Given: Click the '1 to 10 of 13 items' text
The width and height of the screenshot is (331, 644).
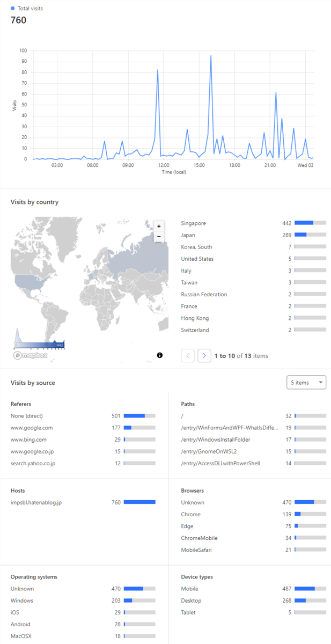Looking at the screenshot, I should (241, 356).
